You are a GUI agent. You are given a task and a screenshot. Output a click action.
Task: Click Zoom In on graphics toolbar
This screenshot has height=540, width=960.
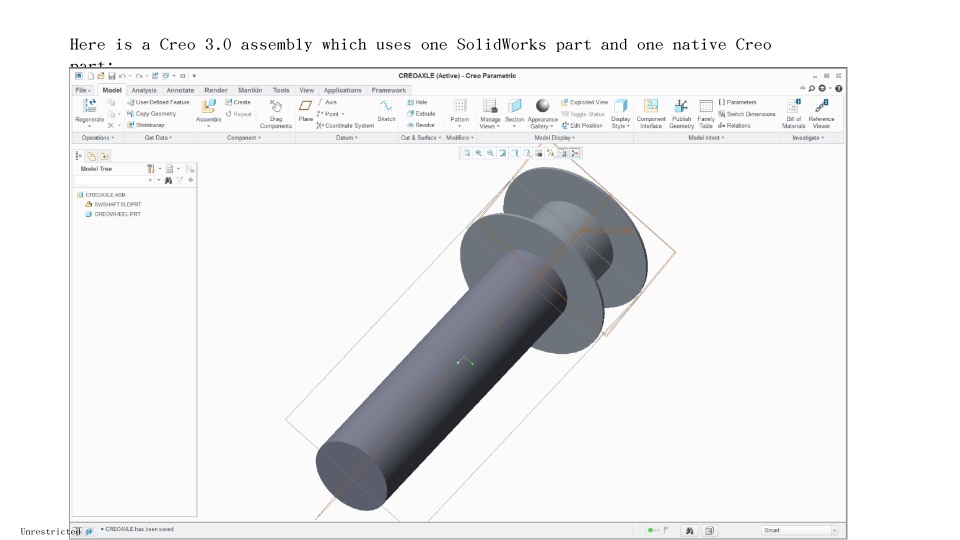pyautogui.click(x=478, y=153)
